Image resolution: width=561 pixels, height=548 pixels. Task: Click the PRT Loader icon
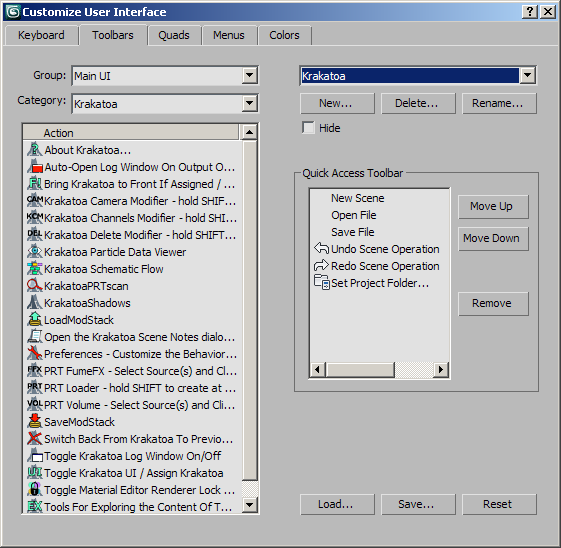click(x=35, y=387)
